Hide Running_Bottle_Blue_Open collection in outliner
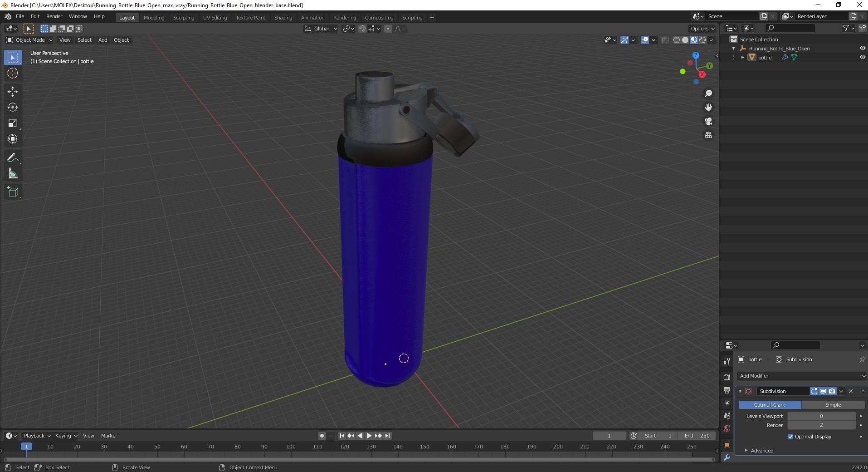Viewport: 868px width, 472px height. 863,48
